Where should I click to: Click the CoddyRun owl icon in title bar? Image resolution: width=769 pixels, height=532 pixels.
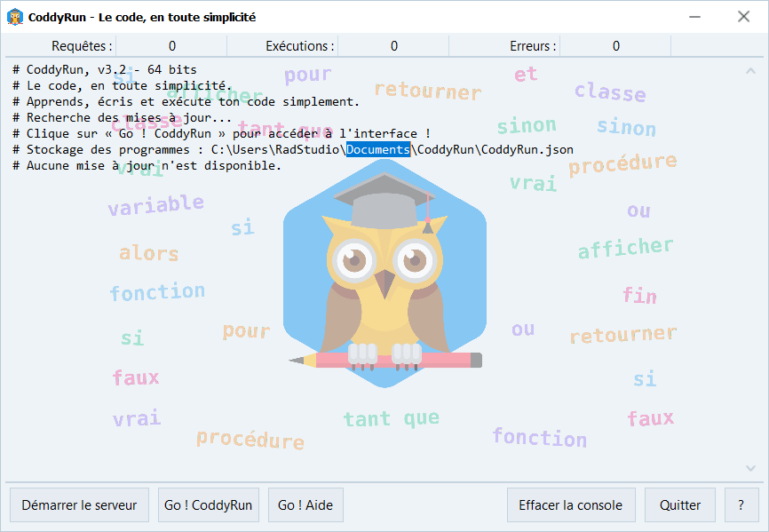[15, 17]
